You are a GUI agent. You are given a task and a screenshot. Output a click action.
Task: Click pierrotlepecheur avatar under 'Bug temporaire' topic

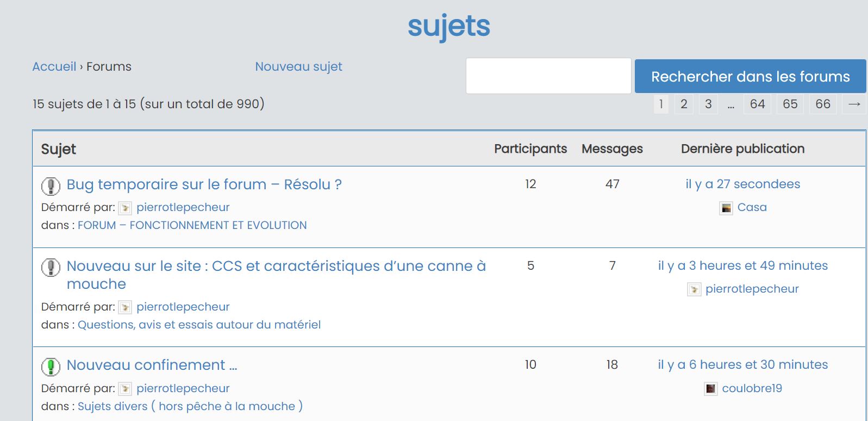(x=125, y=208)
